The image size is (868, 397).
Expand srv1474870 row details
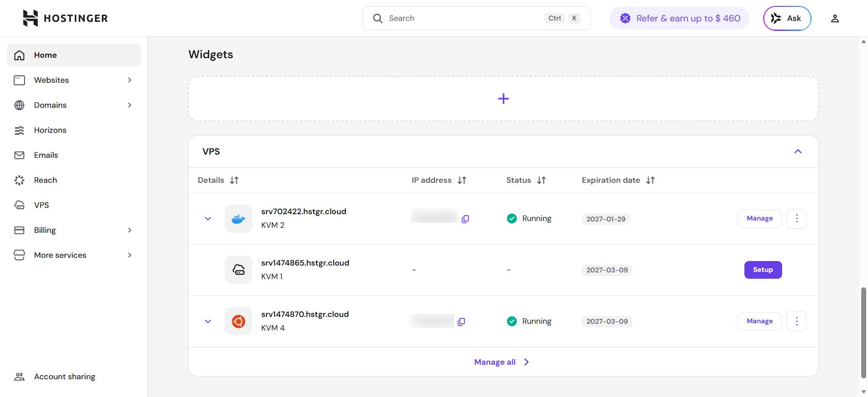click(208, 322)
